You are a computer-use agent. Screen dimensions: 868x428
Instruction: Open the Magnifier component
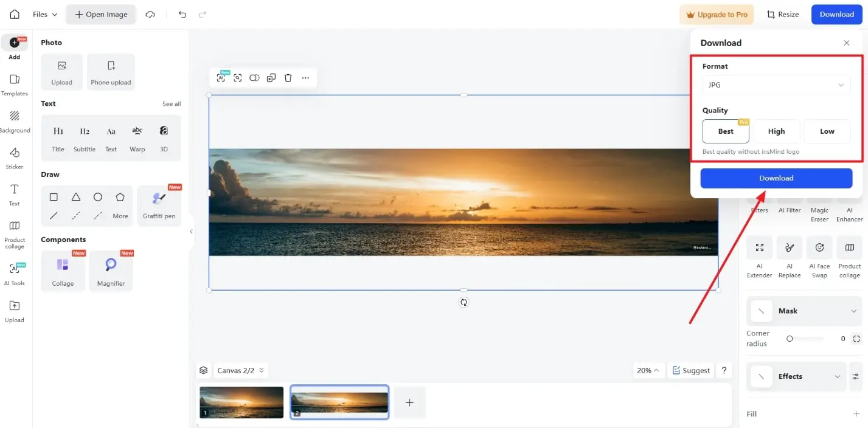click(111, 270)
